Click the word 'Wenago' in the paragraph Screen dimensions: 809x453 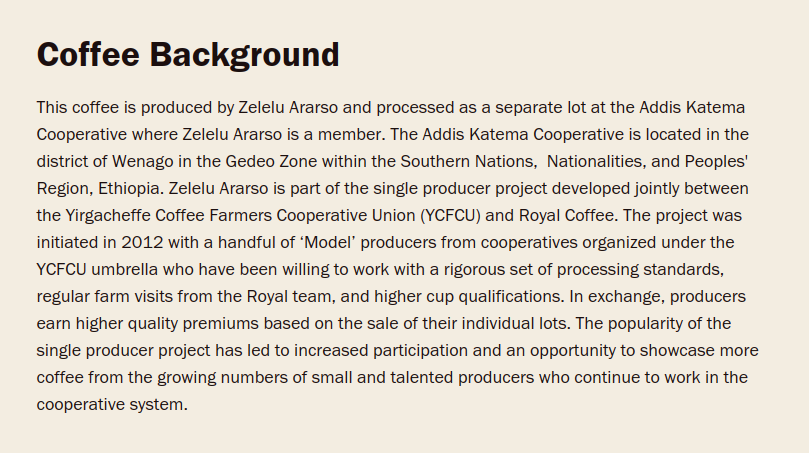point(143,162)
